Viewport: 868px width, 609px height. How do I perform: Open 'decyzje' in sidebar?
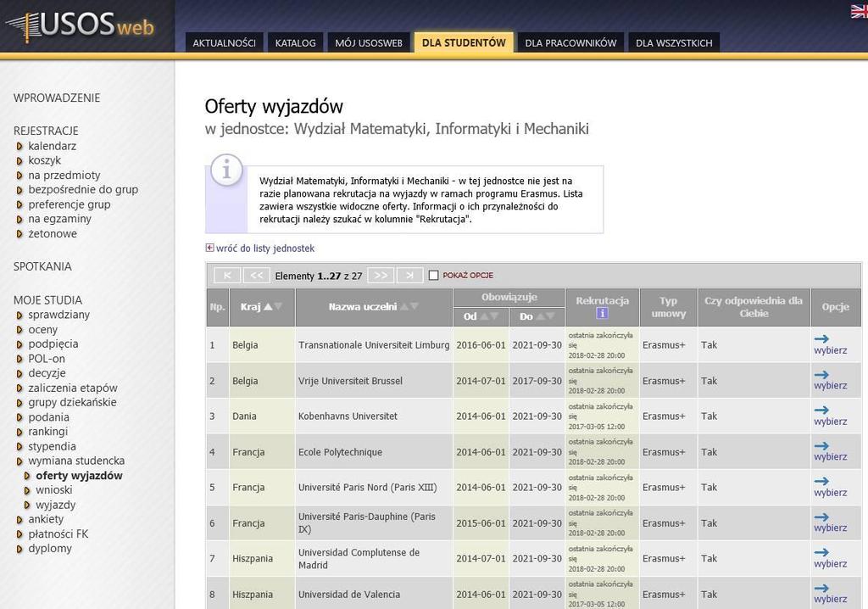pyautogui.click(x=47, y=373)
